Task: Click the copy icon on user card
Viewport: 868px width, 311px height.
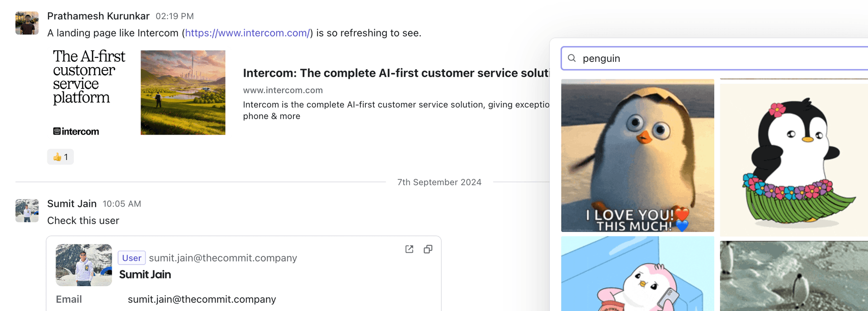Action: (x=428, y=249)
